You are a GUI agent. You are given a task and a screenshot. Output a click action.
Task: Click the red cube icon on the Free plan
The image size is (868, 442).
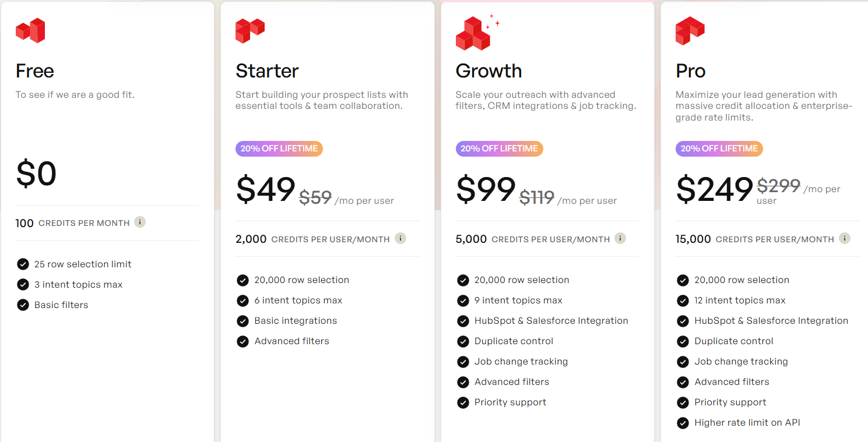(30, 30)
